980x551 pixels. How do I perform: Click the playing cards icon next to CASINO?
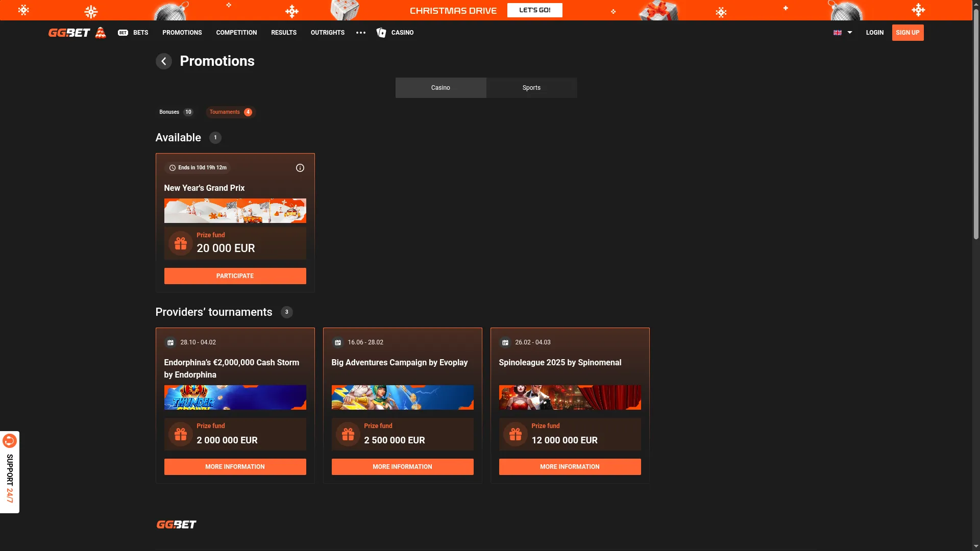tap(381, 33)
